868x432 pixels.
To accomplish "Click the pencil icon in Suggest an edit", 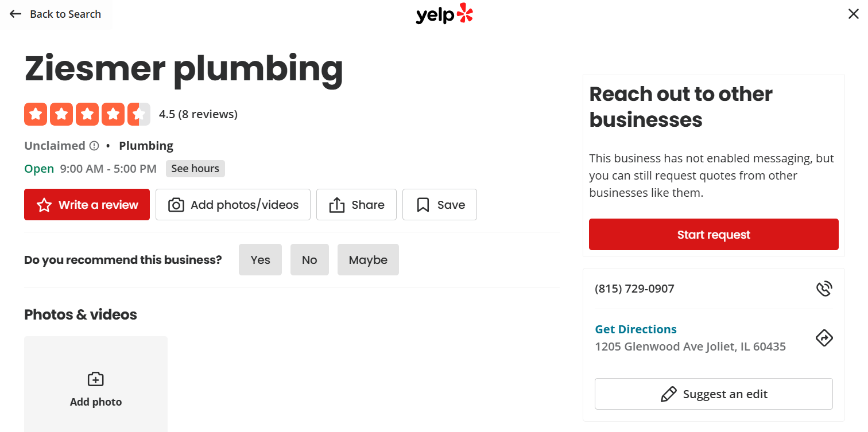I will pyautogui.click(x=669, y=394).
